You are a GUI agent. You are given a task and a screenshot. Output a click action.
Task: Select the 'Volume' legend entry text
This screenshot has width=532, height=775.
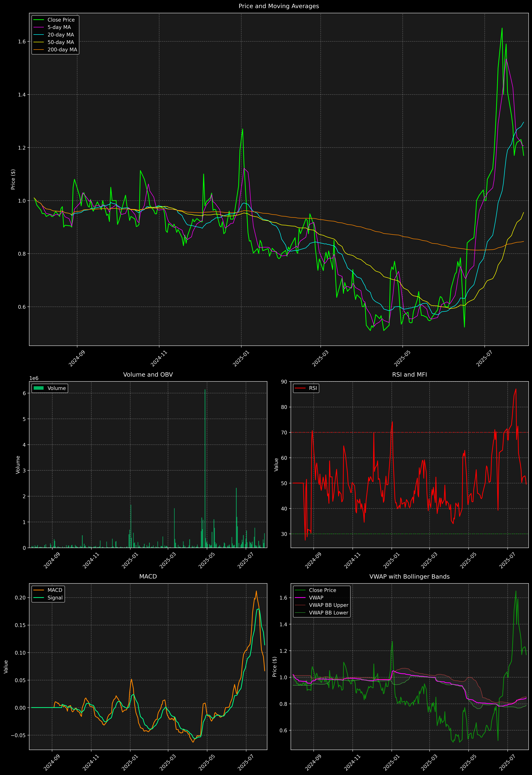57,388
